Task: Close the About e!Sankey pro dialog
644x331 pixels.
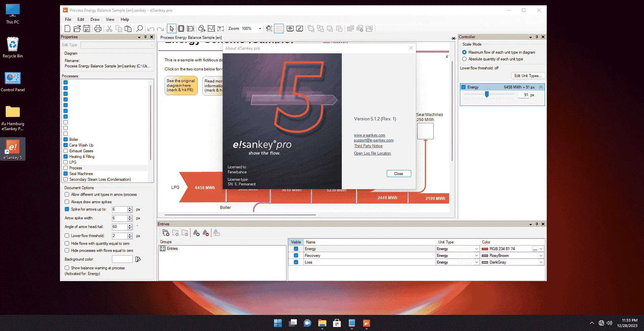Action: coord(398,174)
